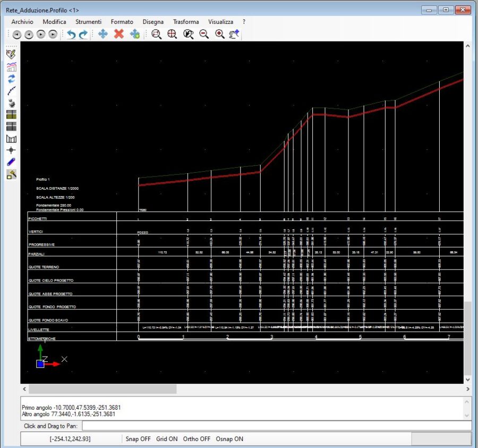Screen dimensions: 478x448
Task: Click the PROGRESSIVE row label
Action: point(42,244)
